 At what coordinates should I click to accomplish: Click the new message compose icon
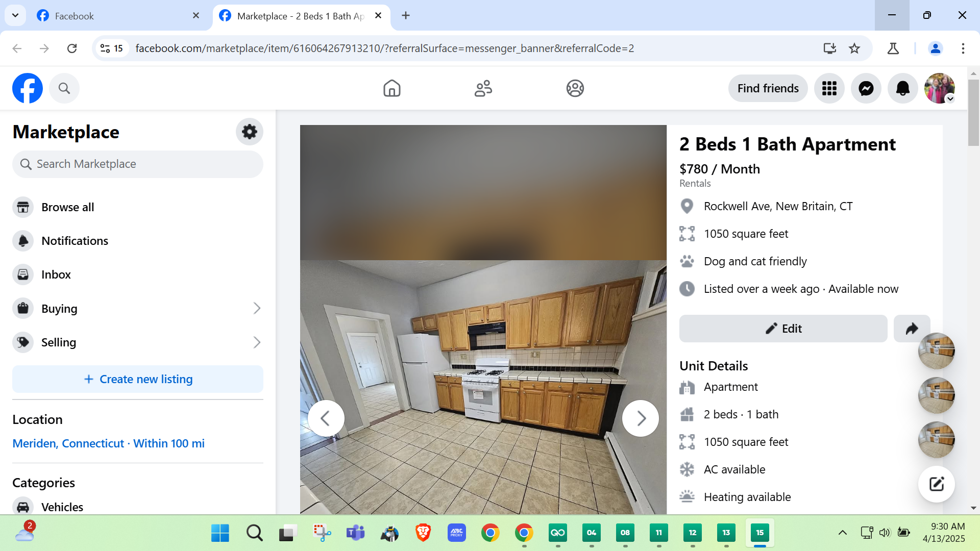click(x=936, y=484)
